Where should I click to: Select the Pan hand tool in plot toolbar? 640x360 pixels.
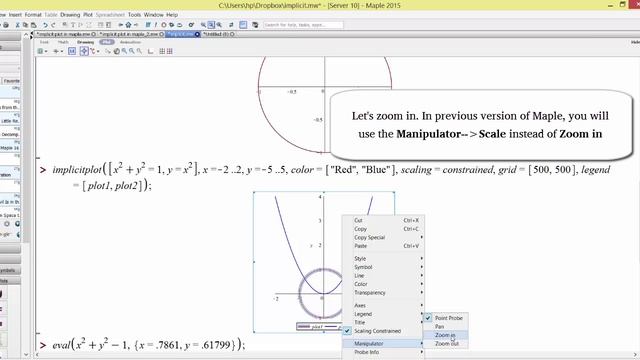click(116, 51)
